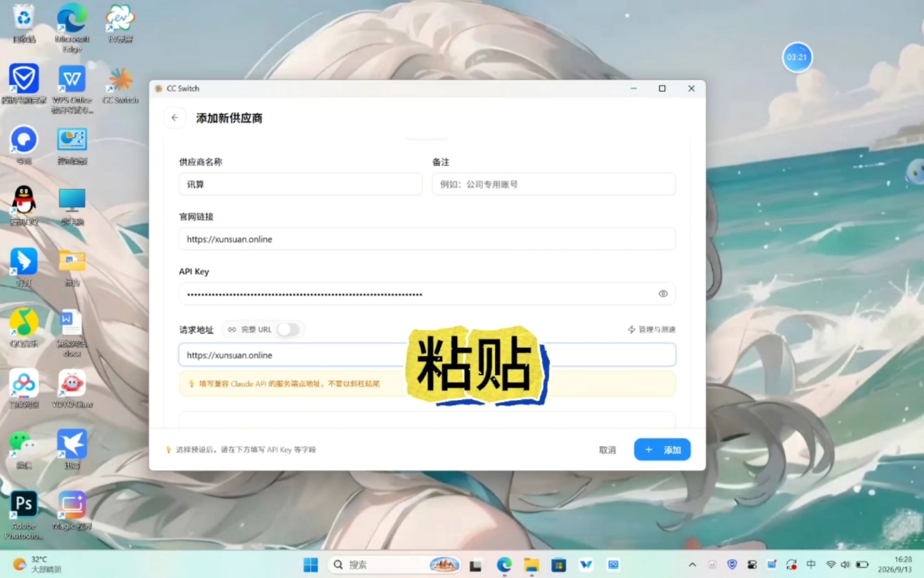The image size is (924, 578).
Task: Open the CC Switch desktop shortcut
Action: tap(120, 85)
